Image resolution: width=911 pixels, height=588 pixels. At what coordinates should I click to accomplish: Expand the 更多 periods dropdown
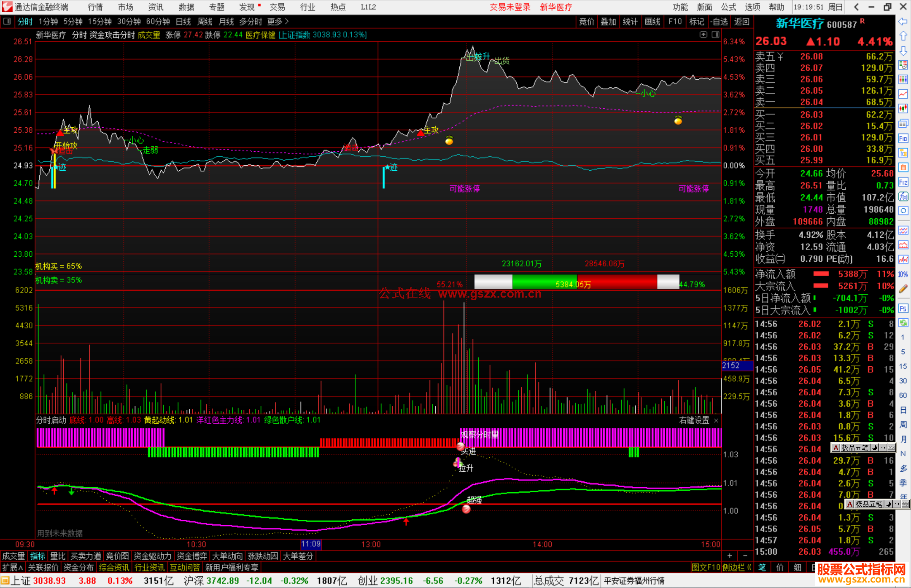click(x=278, y=21)
